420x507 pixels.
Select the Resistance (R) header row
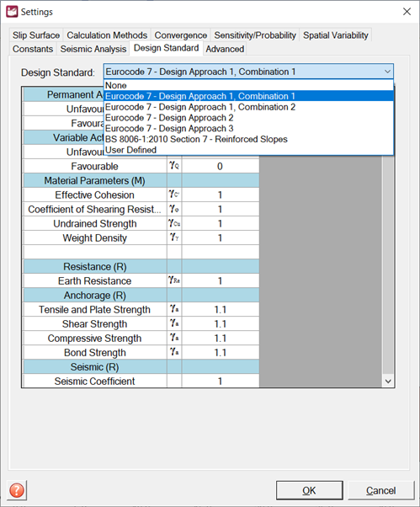click(141, 266)
